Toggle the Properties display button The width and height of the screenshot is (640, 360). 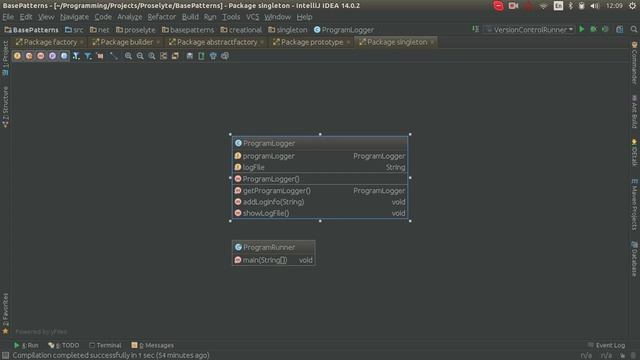coord(52,56)
